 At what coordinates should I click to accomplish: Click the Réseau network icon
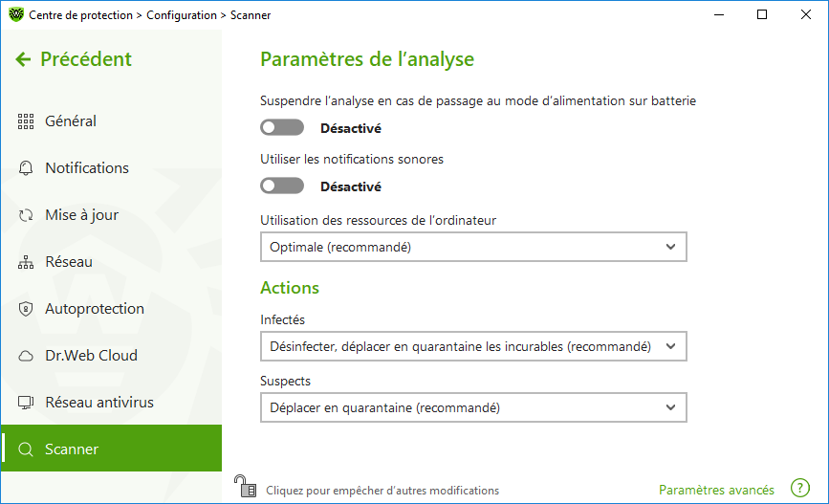tap(26, 262)
